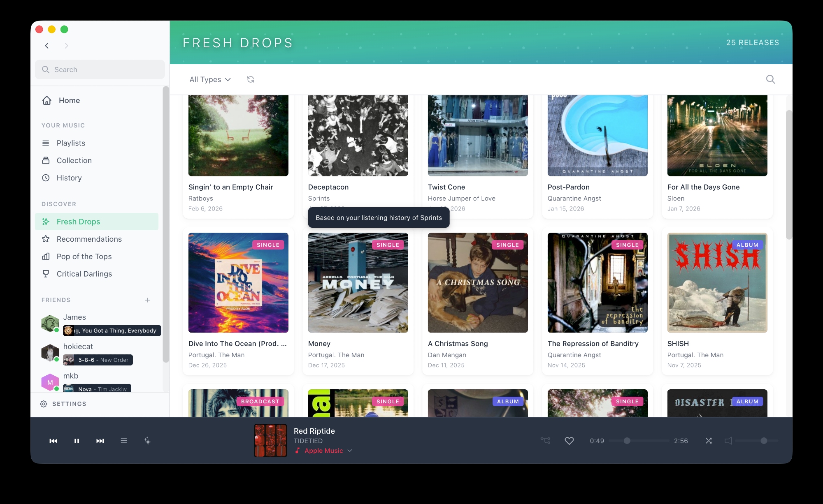Click the refresh icon beside All Types

pyautogui.click(x=250, y=79)
